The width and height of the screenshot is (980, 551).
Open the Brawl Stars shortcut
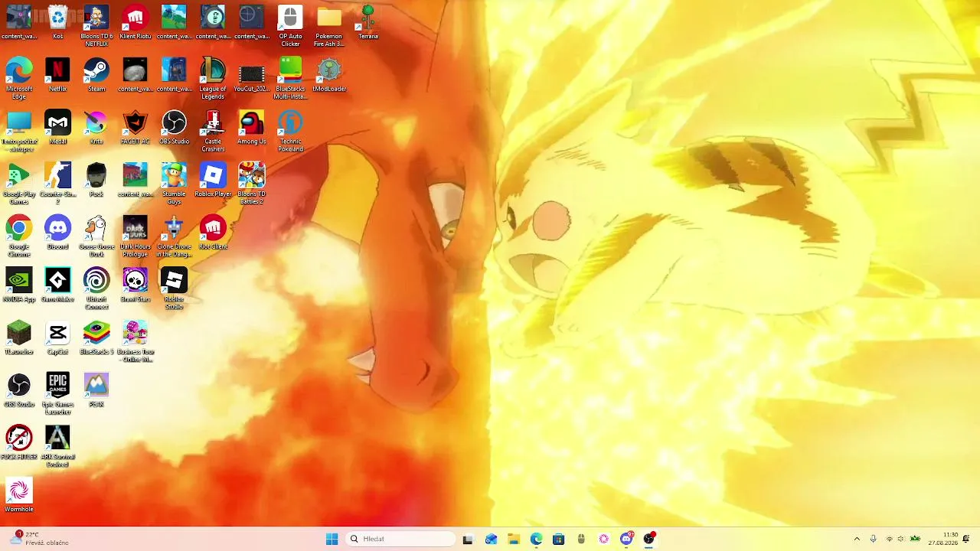point(136,285)
